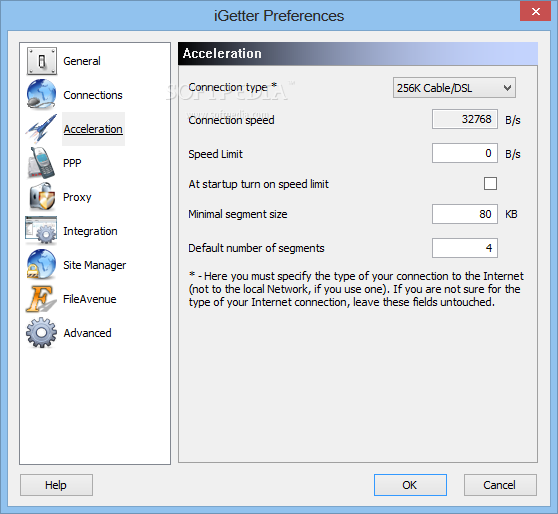Expand the Connection type dropdown

click(x=454, y=88)
